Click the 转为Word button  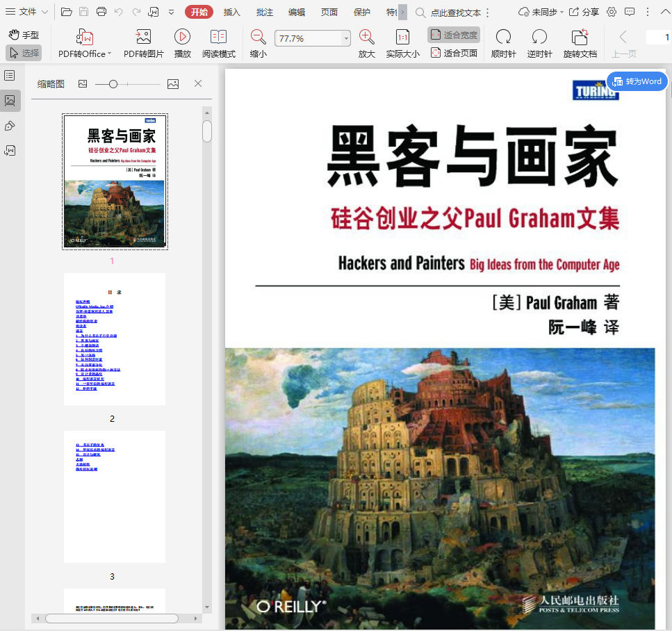(637, 81)
